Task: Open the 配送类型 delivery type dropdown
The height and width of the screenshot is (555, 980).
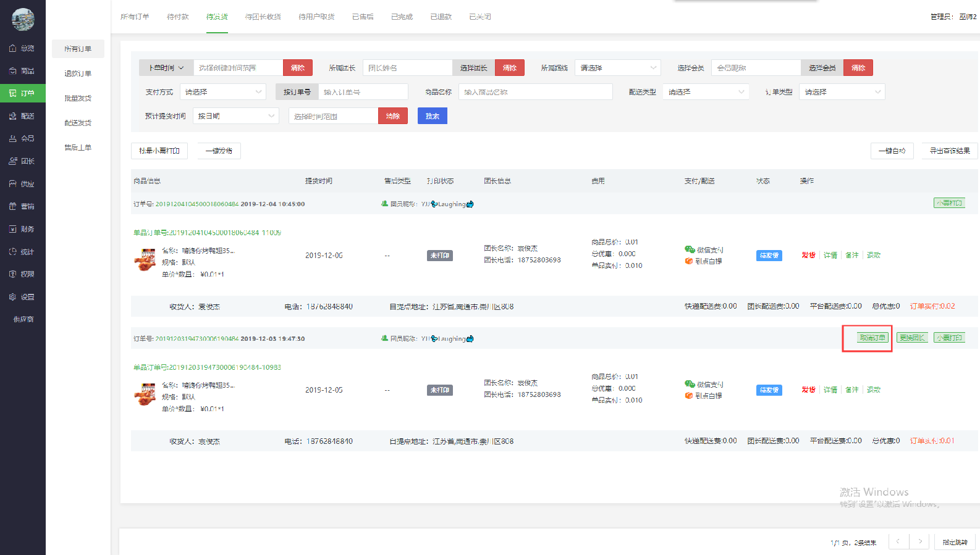Action: pos(706,92)
